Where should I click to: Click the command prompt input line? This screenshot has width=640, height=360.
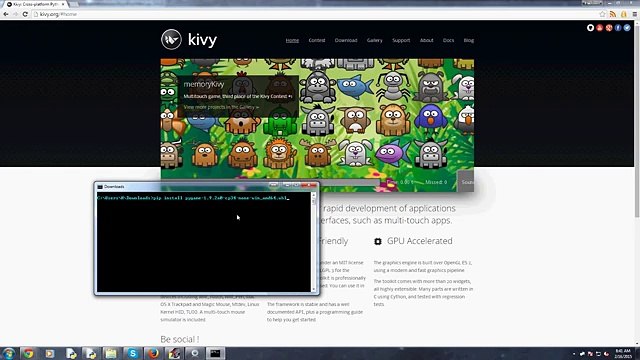click(193, 198)
